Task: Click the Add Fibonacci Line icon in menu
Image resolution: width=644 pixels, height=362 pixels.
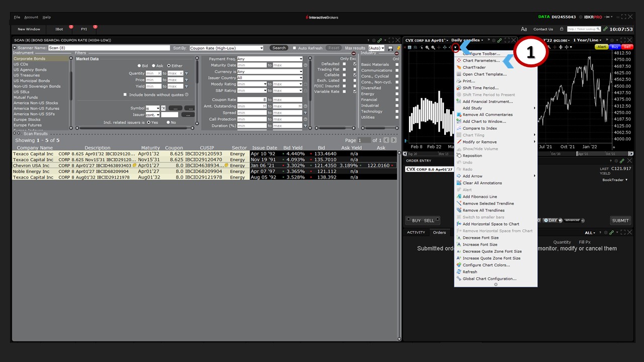Action: tap(459, 197)
